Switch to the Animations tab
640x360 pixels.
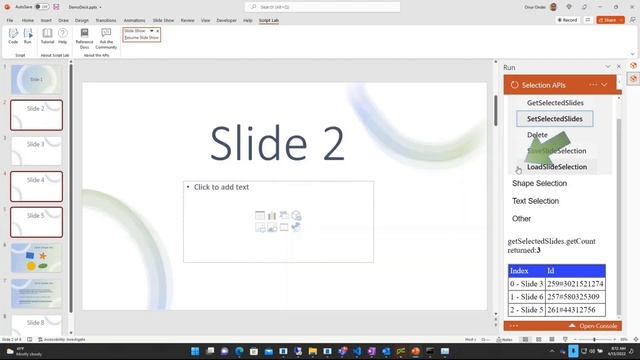(134, 20)
